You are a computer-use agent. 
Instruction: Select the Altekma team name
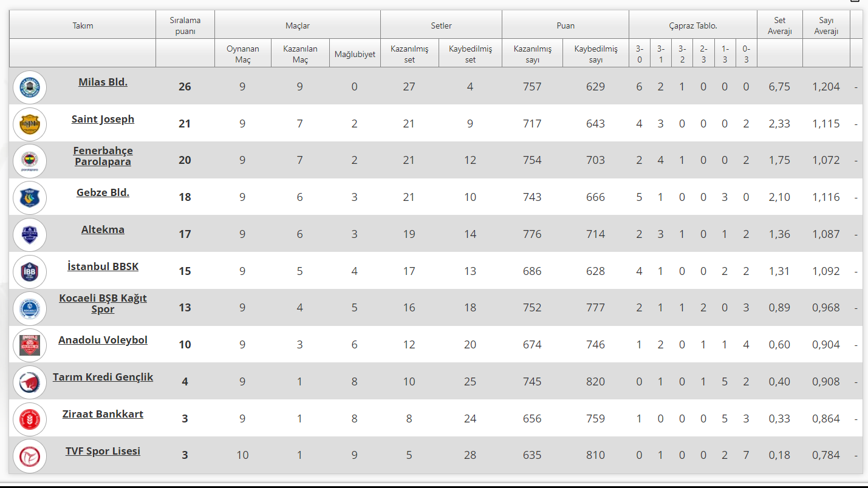click(x=103, y=229)
